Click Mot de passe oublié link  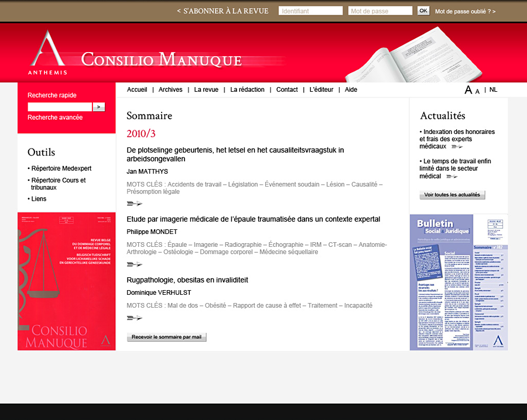tap(466, 12)
